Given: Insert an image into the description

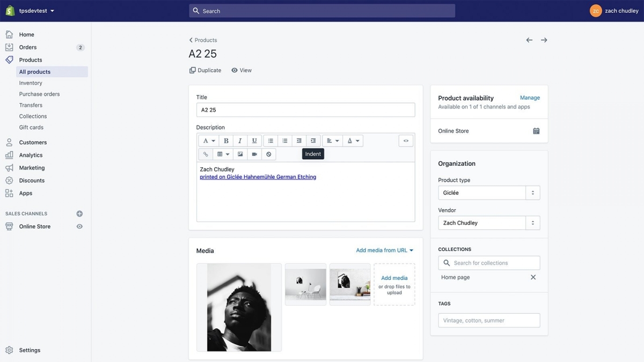Looking at the screenshot, I should pyautogui.click(x=239, y=153).
